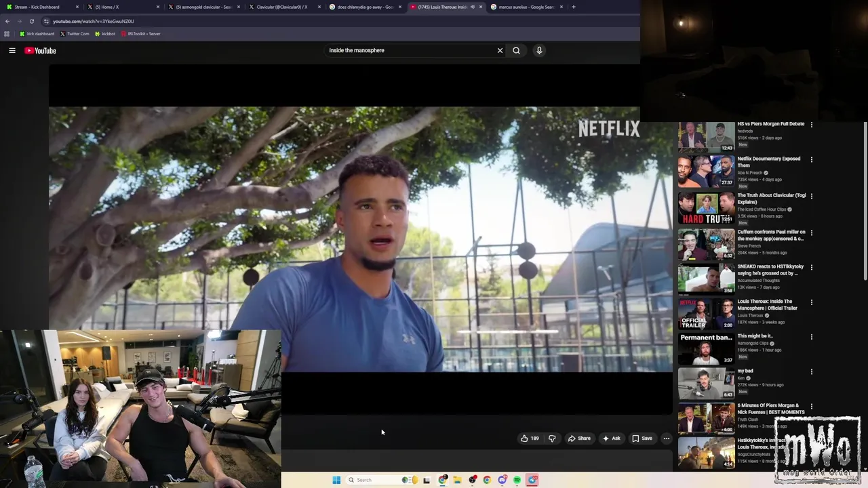
Task: Open options for 'This might be it..'
Action: tap(812, 337)
